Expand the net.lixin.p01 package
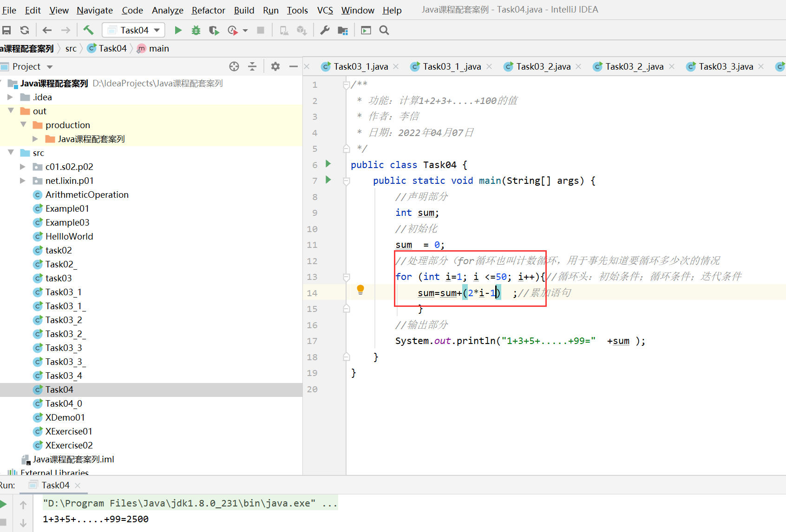This screenshot has height=532, width=786. pos(23,181)
